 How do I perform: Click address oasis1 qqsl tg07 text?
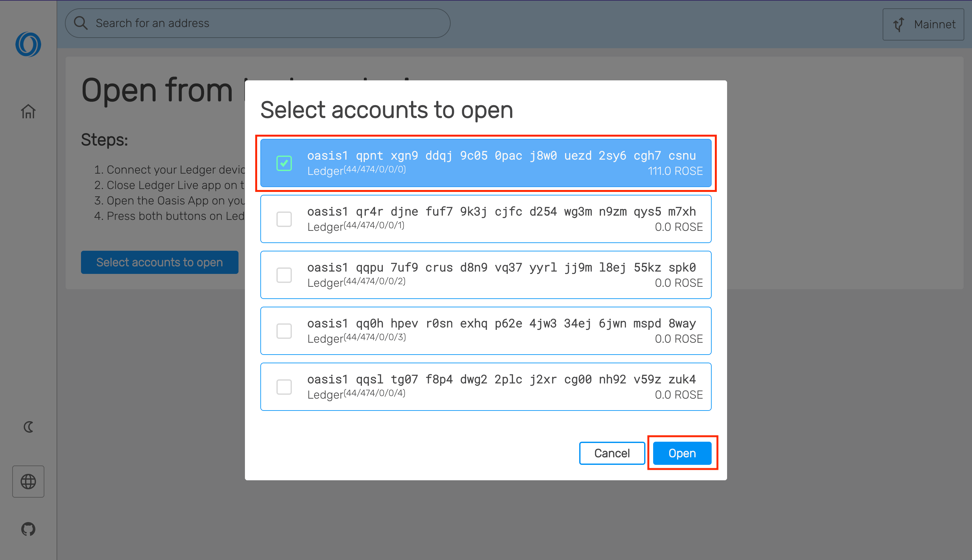[x=501, y=379]
